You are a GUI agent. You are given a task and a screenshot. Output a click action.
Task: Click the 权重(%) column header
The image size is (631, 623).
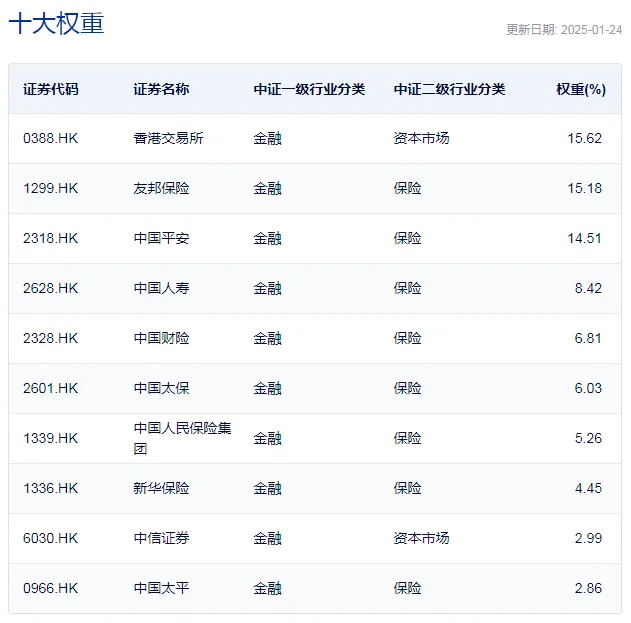point(580,89)
